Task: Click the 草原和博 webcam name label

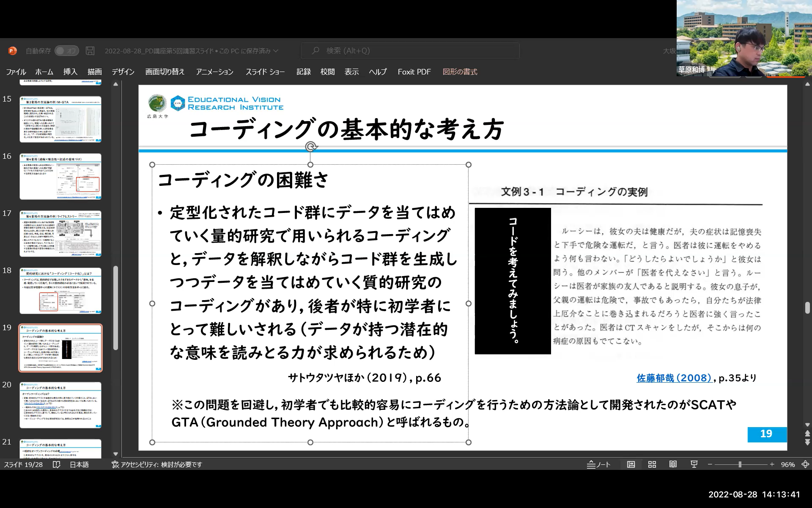Action: tap(692, 70)
